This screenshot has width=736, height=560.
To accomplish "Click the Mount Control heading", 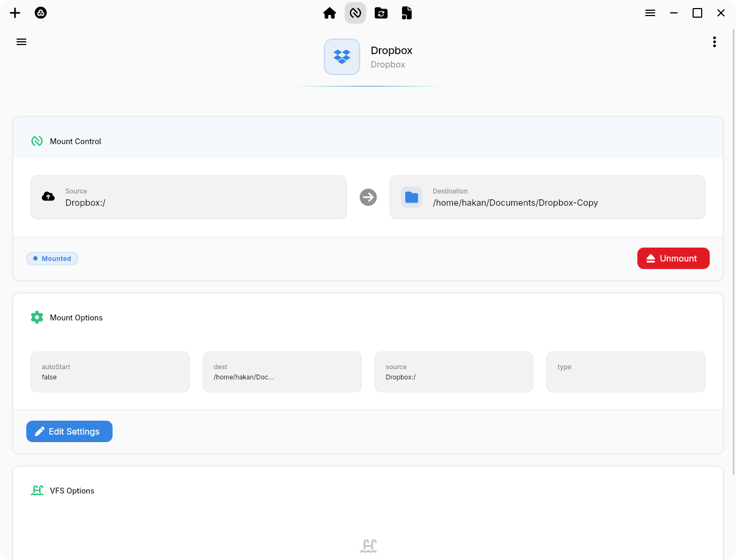I will [76, 141].
